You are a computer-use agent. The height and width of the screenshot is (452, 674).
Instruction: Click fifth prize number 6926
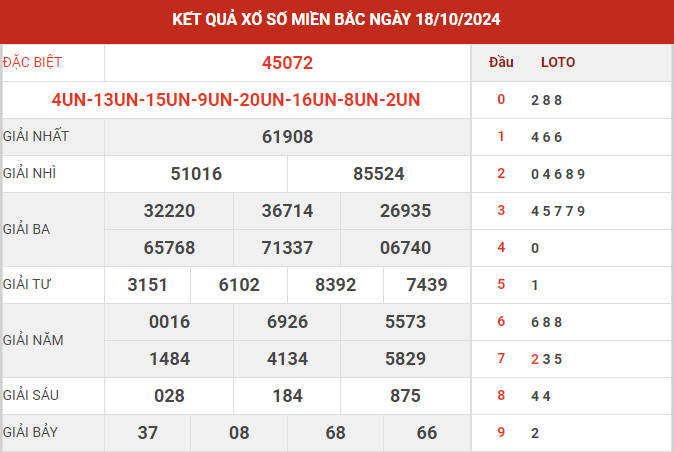click(288, 321)
